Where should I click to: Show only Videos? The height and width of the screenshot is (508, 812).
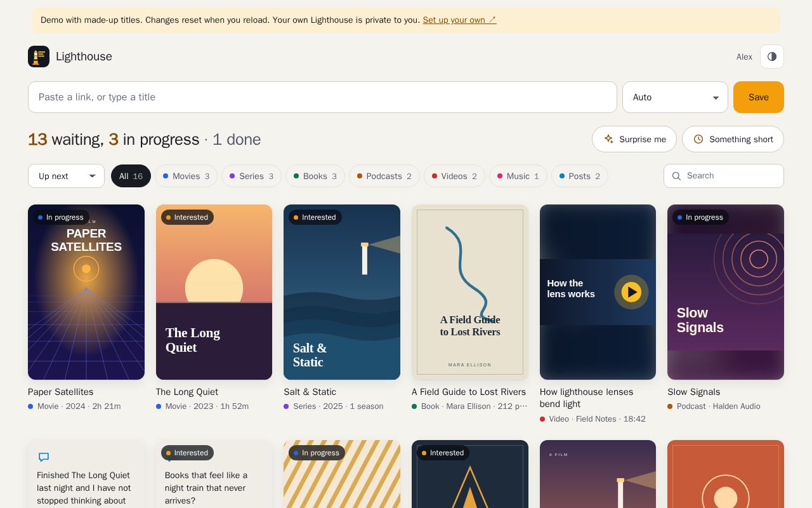click(454, 176)
